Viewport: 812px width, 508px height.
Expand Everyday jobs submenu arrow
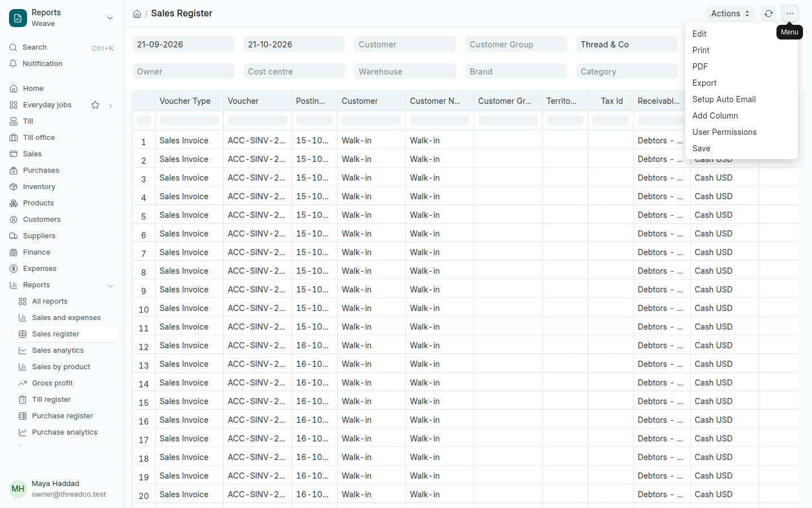click(111, 106)
